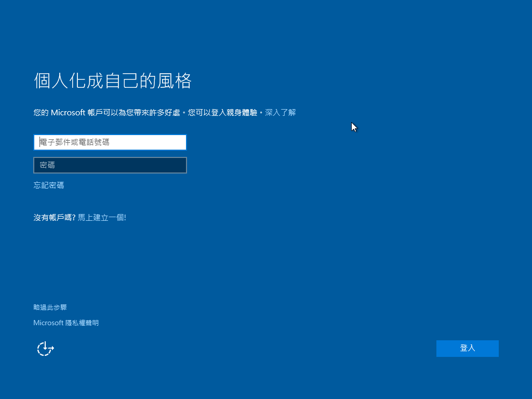Click inside the 密碼 password field
Image resolution: width=532 pixels, height=399 pixels.
(x=110, y=165)
